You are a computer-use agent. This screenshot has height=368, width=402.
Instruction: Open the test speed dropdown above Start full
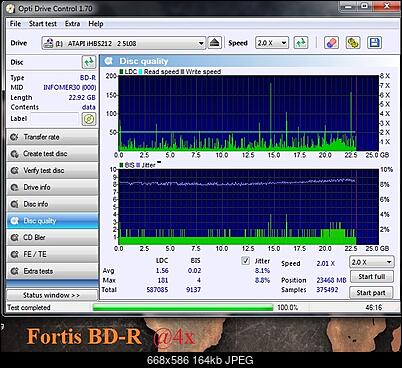pos(372,262)
